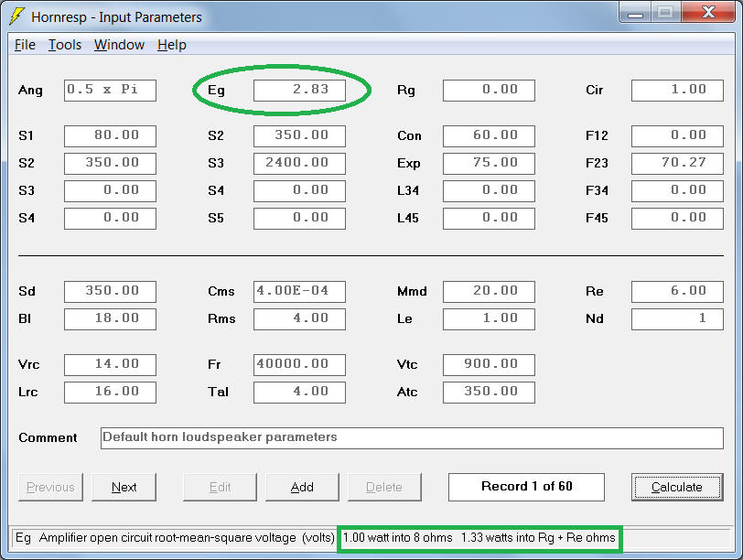
Task: Select the F12 input field
Action: coord(678,136)
